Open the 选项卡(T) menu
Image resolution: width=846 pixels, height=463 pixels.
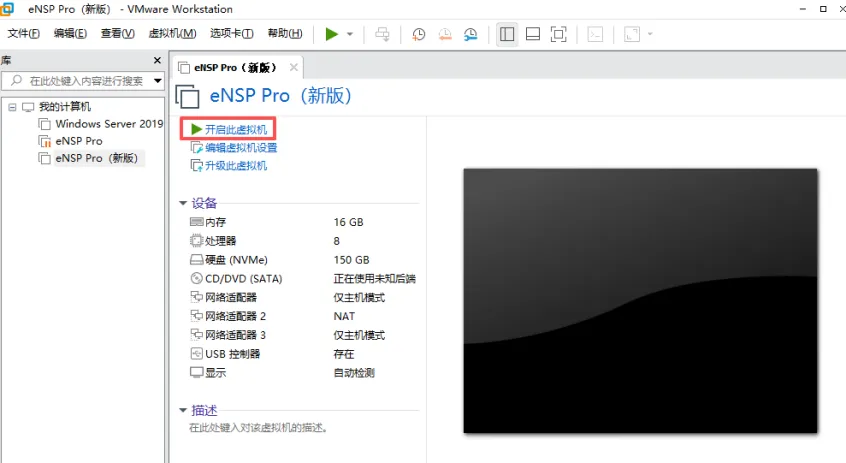pyautogui.click(x=231, y=33)
